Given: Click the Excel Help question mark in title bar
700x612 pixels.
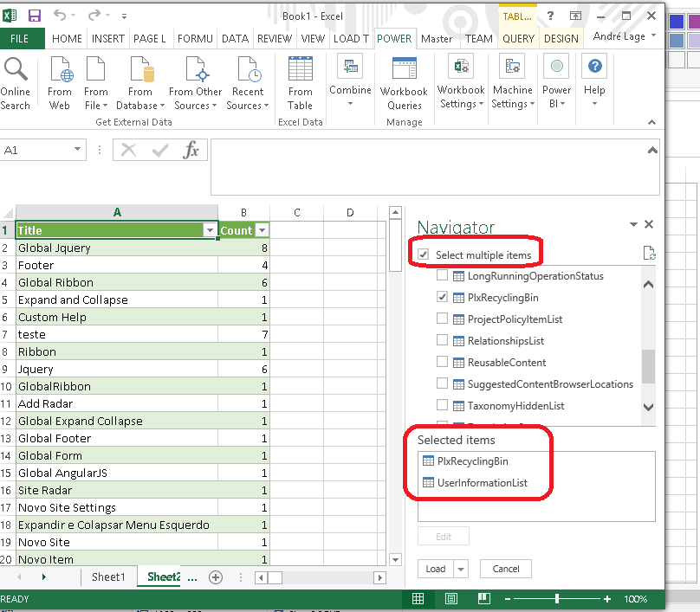Looking at the screenshot, I should pos(550,16).
